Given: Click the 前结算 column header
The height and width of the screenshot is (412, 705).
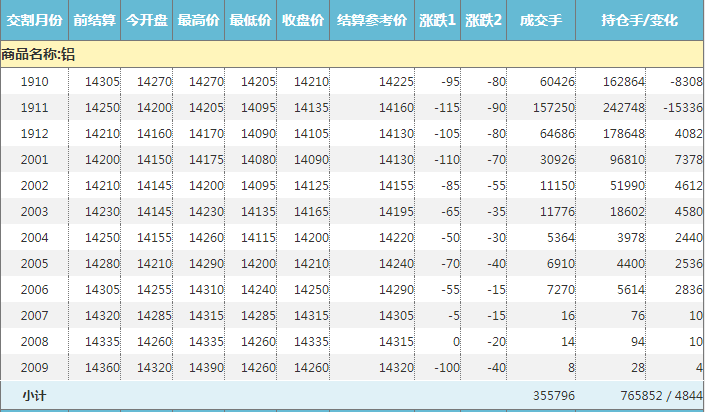Looking at the screenshot, I should [94, 20].
